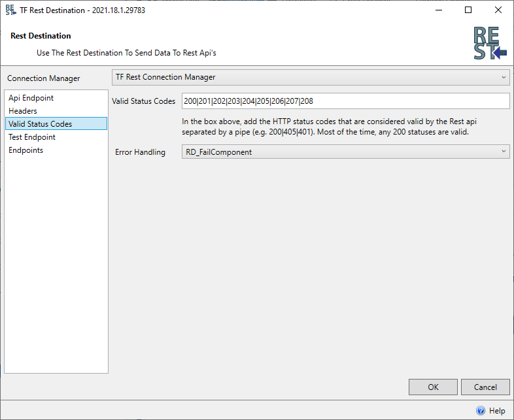Click the Rest Destination bold heading
The image size is (514, 420).
41,36
